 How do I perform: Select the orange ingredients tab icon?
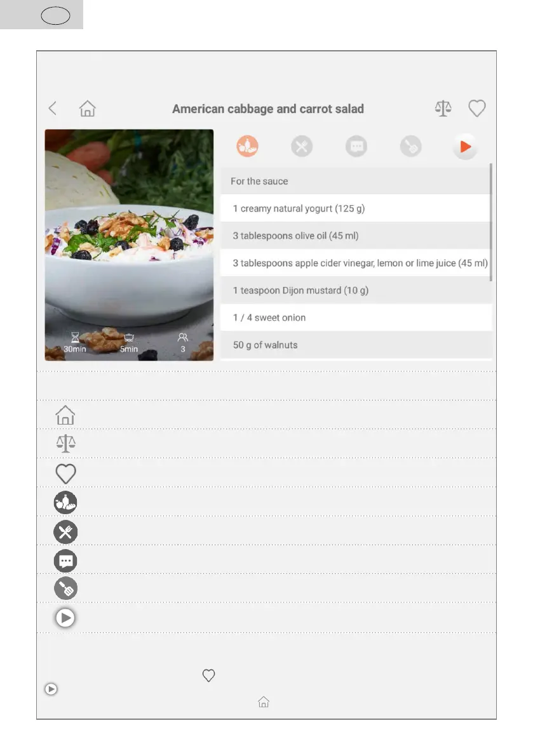(248, 146)
